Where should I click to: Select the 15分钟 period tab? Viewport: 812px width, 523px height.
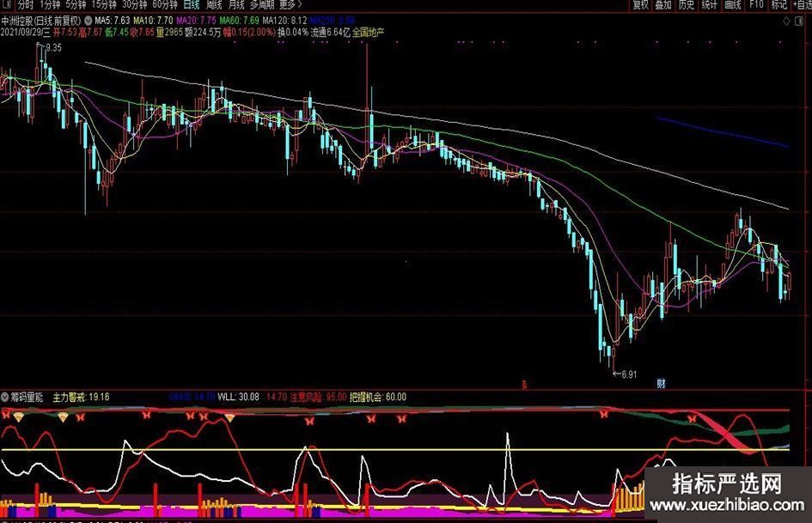[104, 5]
